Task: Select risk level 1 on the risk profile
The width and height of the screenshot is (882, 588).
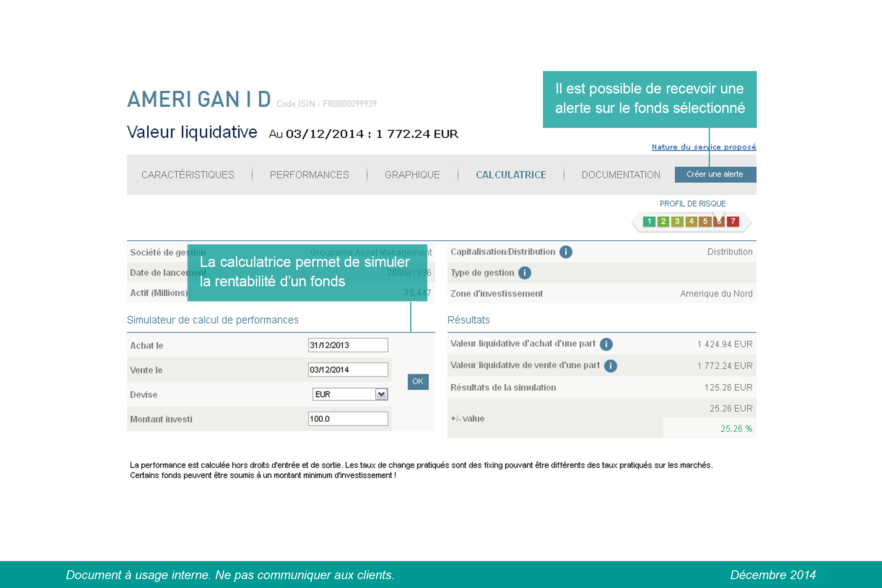Action: pyautogui.click(x=650, y=221)
